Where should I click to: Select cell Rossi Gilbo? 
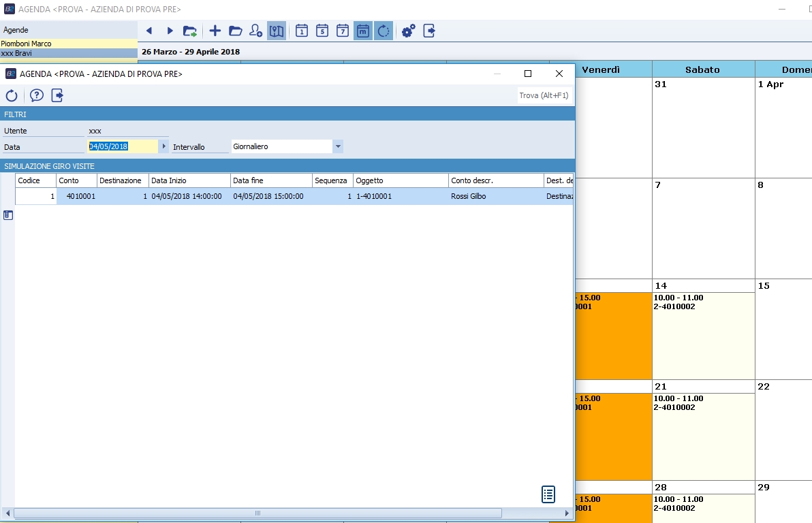click(496, 196)
